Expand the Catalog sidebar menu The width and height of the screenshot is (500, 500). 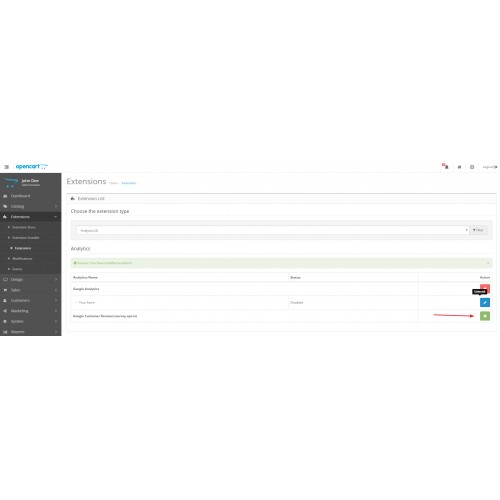pyautogui.click(x=31, y=206)
